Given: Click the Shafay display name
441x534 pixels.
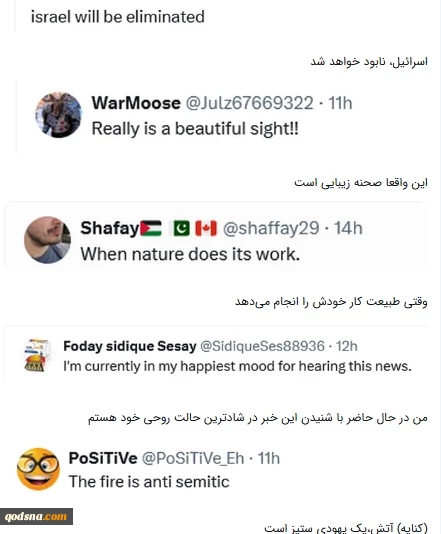Looking at the screenshot, I should [110, 228].
